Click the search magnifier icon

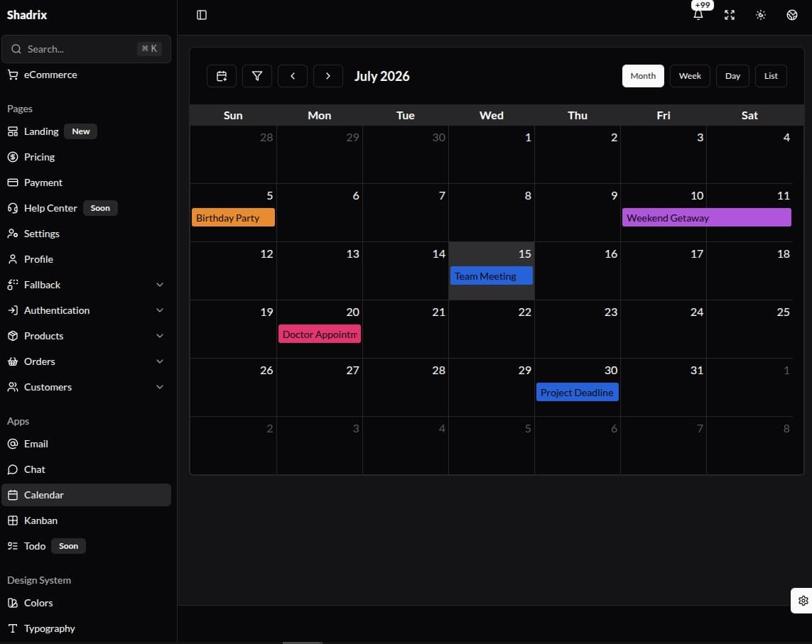click(x=16, y=49)
